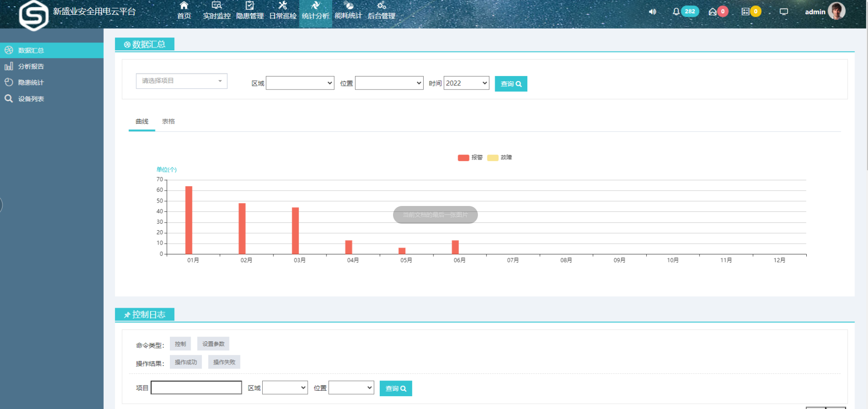Viewport: 868px width, 409px height.
Task: Open the 时间 2022 year dropdown
Action: (467, 83)
